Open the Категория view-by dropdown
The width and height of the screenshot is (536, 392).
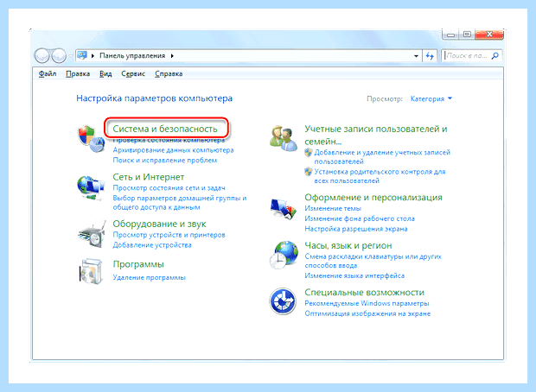[431, 98]
